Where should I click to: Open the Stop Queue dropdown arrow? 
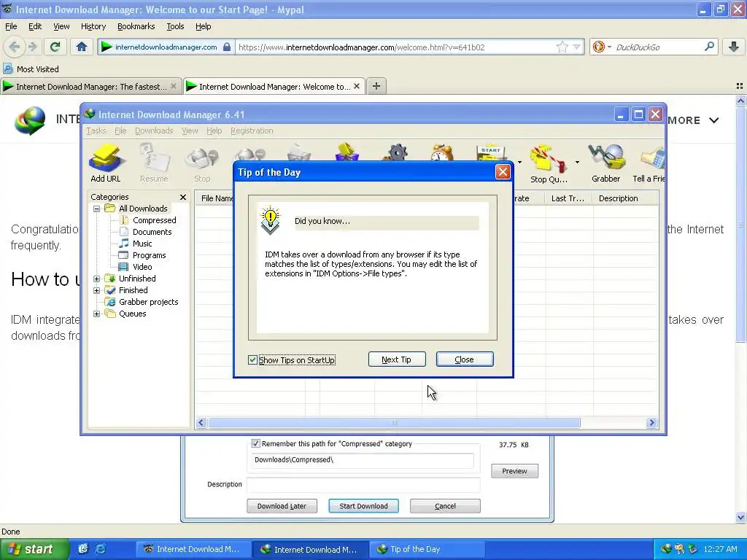pyautogui.click(x=577, y=163)
